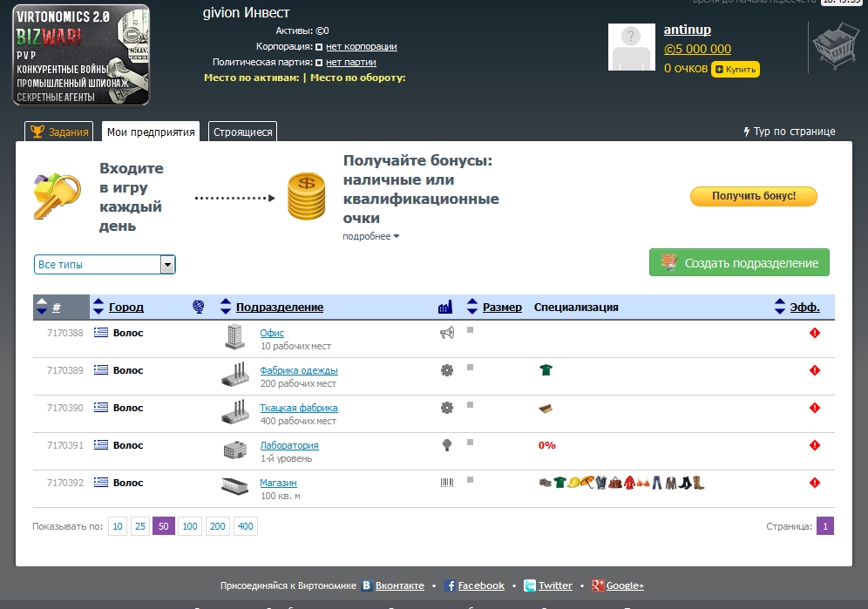
Task: Open the Все типы dropdown
Action: 105,264
